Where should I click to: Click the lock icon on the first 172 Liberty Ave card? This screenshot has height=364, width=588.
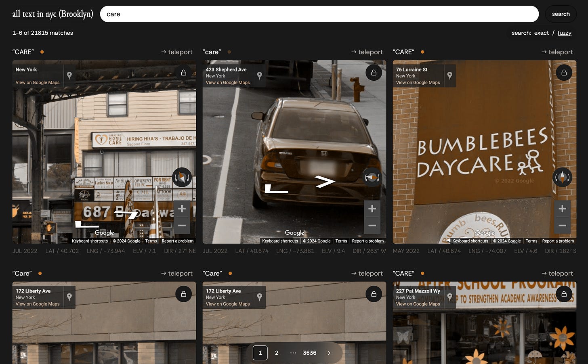184,294
